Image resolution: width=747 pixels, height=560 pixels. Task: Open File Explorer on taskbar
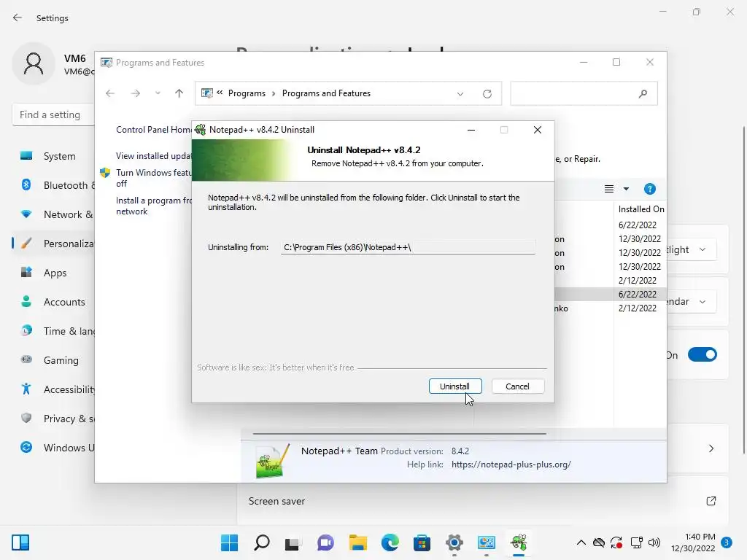pos(357,542)
